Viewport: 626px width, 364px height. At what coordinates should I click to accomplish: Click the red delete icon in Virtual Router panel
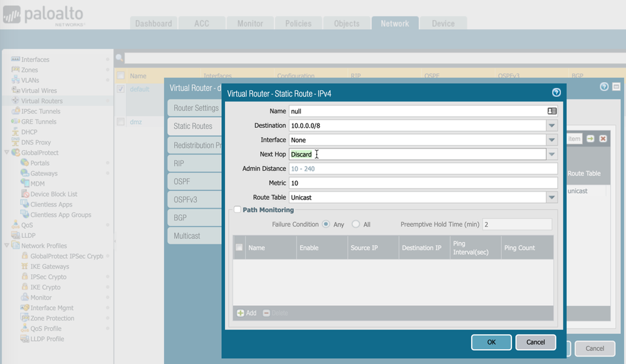[603, 138]
